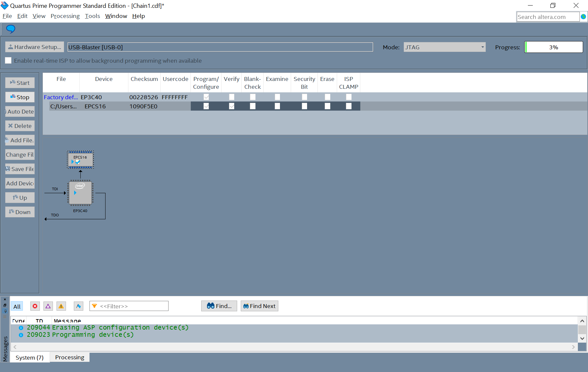This screenshot has height=372, width=588.
Task: Show All messages filter button
Action: [17, 306]
